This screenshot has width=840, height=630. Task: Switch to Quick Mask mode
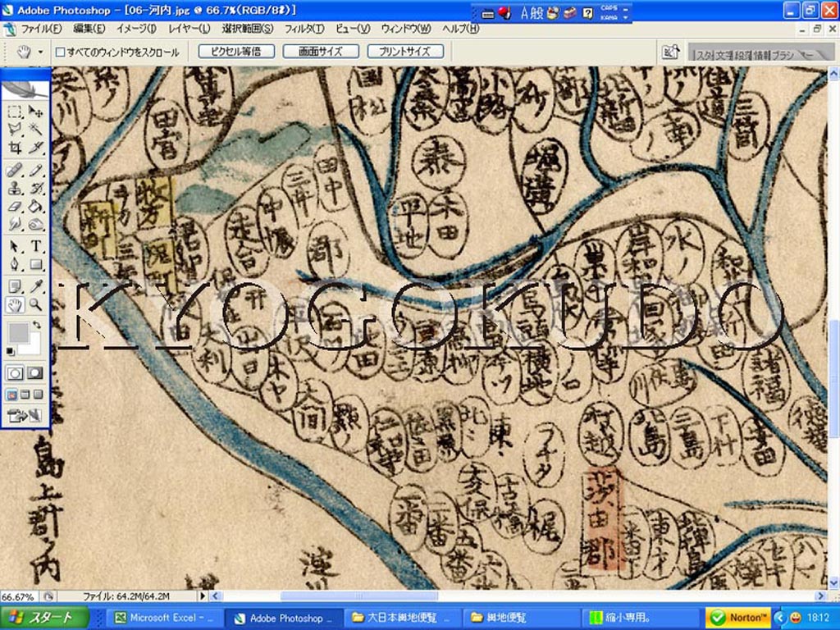click(x=35, y=373)
